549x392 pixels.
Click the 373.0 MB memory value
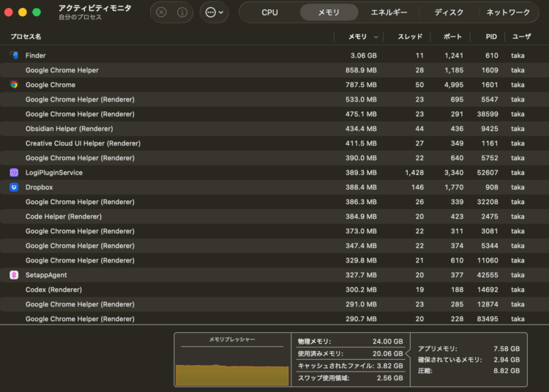pos(361,231)
